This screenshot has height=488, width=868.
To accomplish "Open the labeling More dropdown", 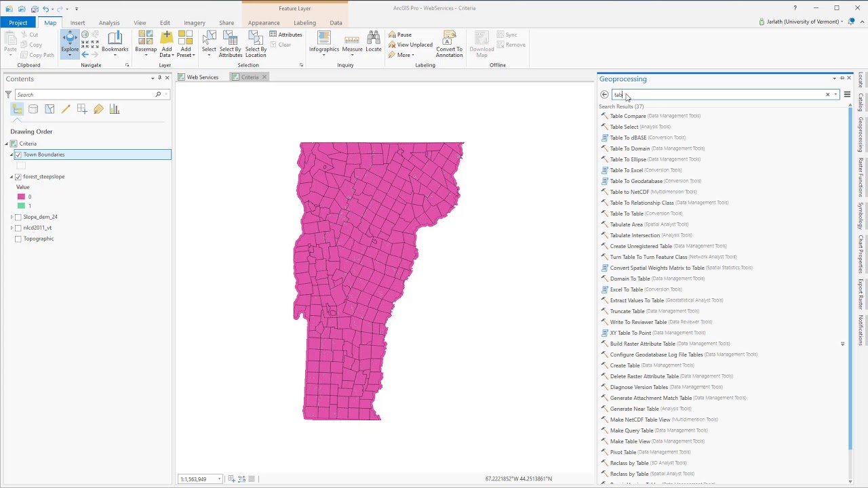I will 406,55.
